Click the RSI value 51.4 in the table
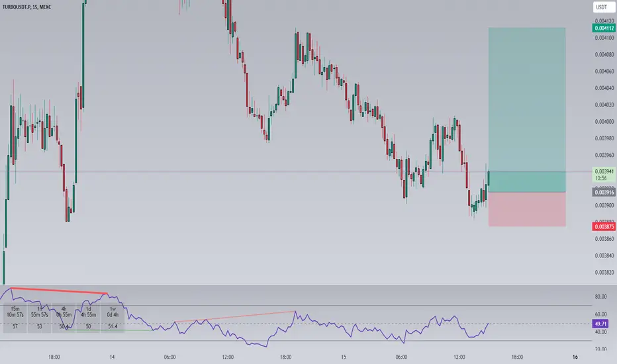Image resolution: width=617 pixels, height=364 pixels. click(113, 326)
